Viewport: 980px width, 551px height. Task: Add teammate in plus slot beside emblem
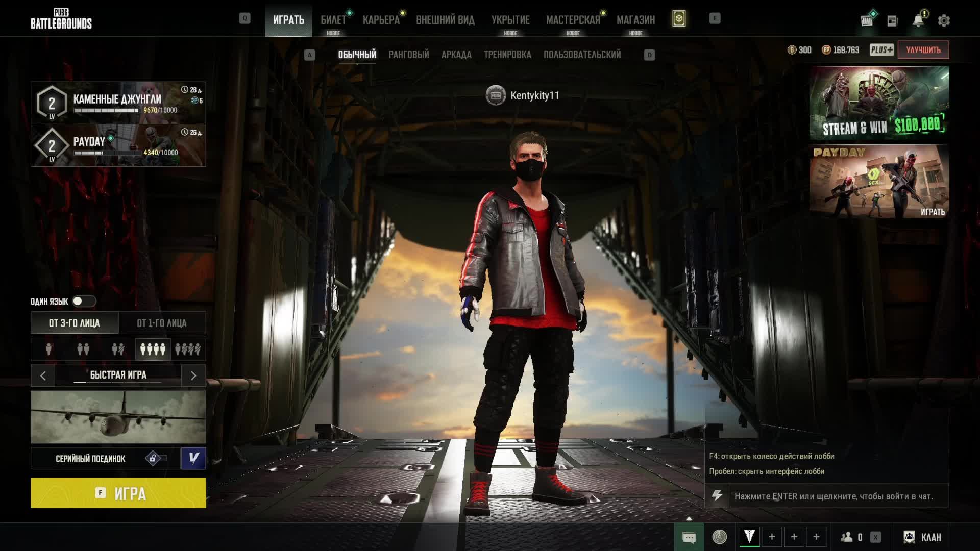[x=772, y=537]
